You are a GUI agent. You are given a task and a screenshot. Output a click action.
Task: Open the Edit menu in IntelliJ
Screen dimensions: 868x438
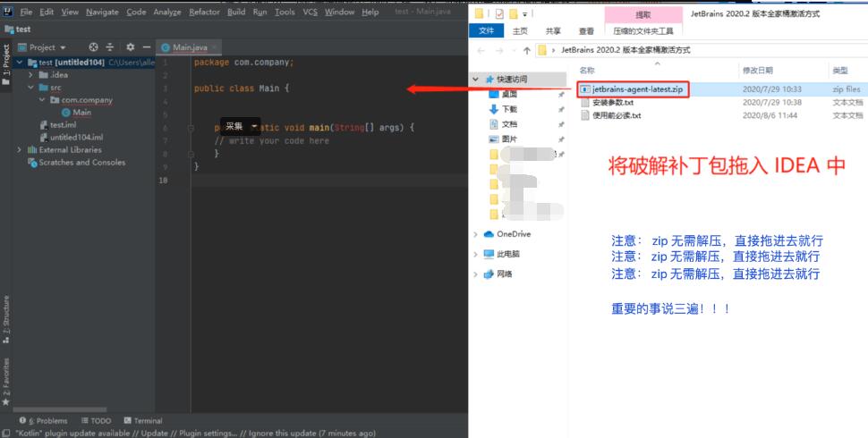pyautogui.click(x=47, y=12)
